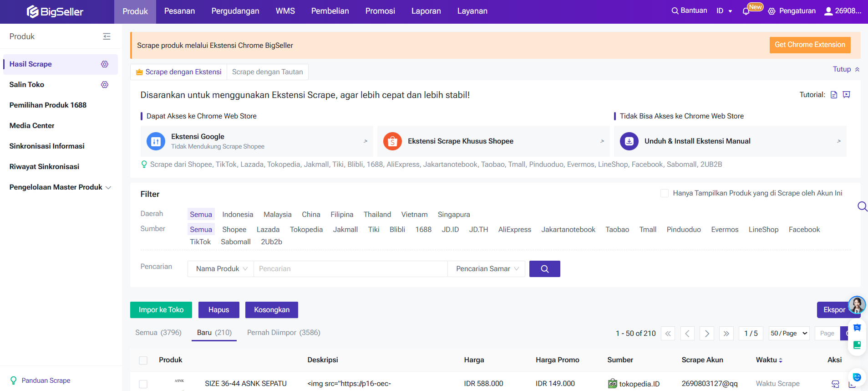Sort table by Waktu column arrows
868x391 pixels.
pos(781,360)
